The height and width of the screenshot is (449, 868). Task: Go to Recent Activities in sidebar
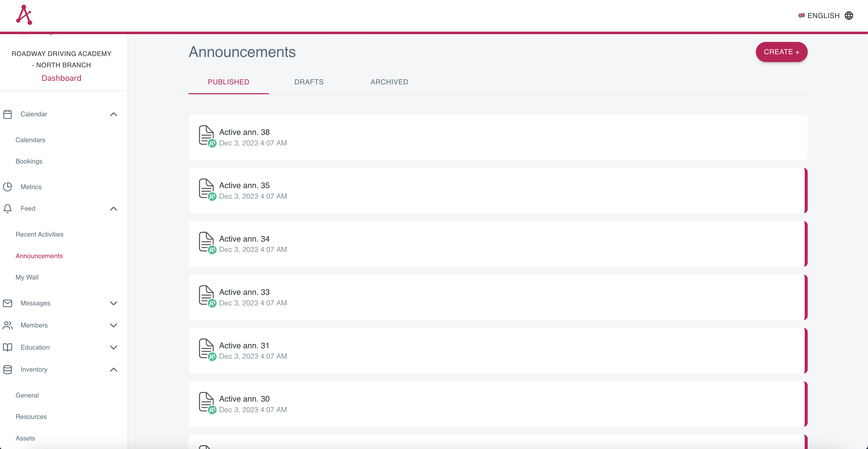pyautogui.click(x=39, y=234)
